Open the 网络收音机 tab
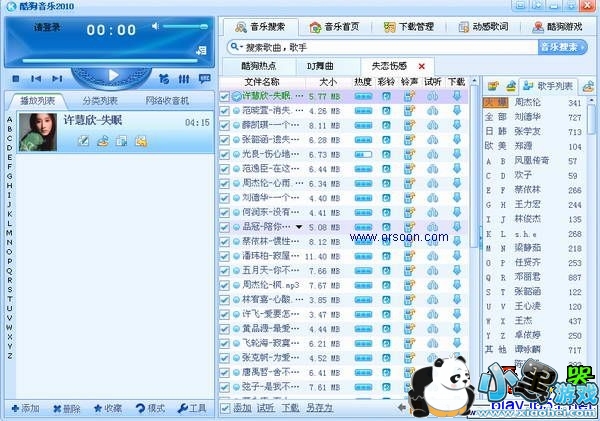The width and height of the screenshot is (600, 421). coord(167,101)
